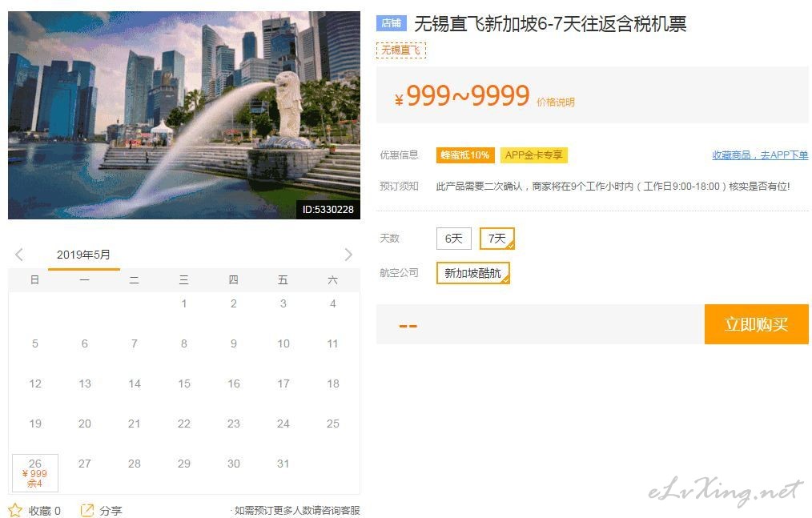Click the 无锡直飞 dashed tag
Image resolution: width=812 pixels, height=518 pixels.
pos(401,50)
